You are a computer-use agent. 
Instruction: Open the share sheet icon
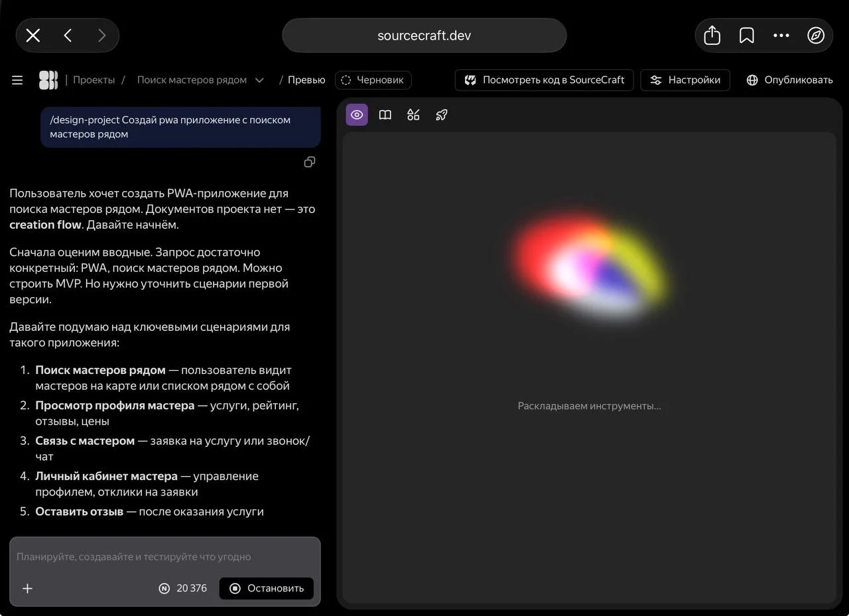pyautogui.click(x=712, y=36)
